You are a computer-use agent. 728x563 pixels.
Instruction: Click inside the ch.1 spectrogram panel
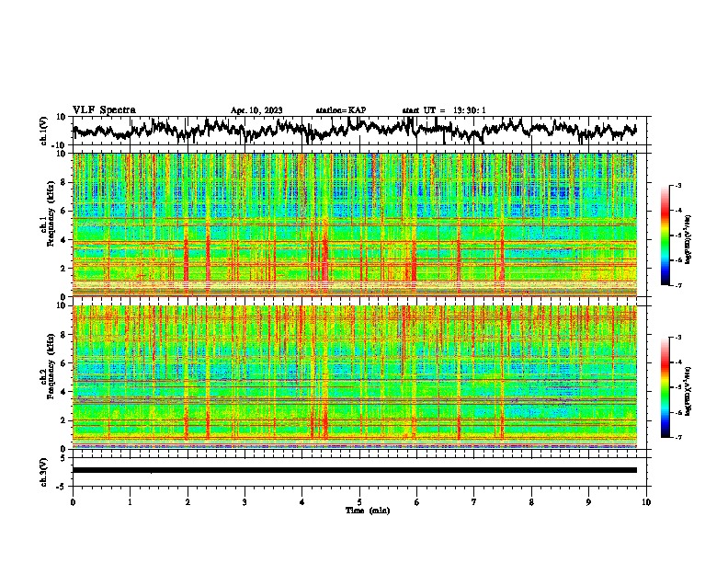(x=354, y=224)
